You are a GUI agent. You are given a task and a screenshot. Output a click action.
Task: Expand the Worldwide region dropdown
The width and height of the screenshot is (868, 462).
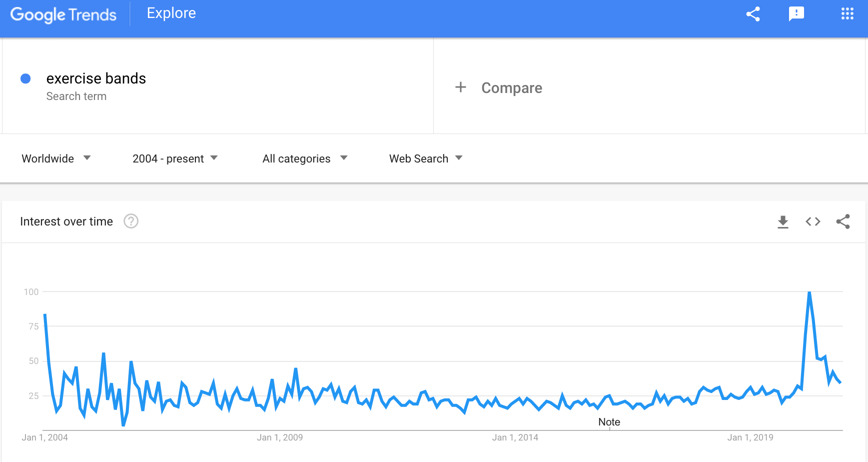pyautogui.click(x=56, y=158)
